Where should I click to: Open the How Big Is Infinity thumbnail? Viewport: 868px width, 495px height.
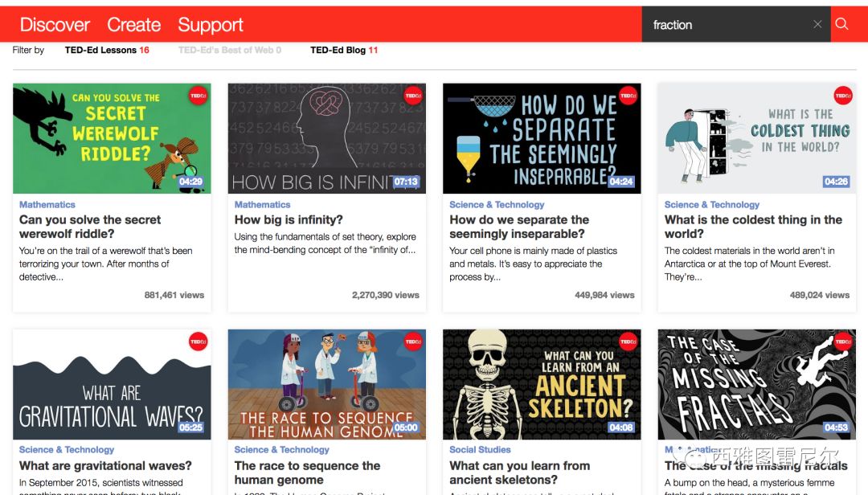click(x=326, y=138)
